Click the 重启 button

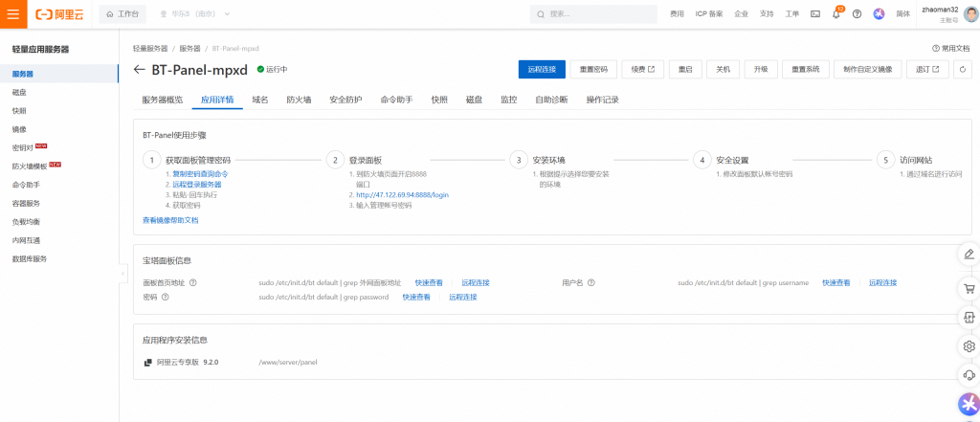(x=685, y=70)
